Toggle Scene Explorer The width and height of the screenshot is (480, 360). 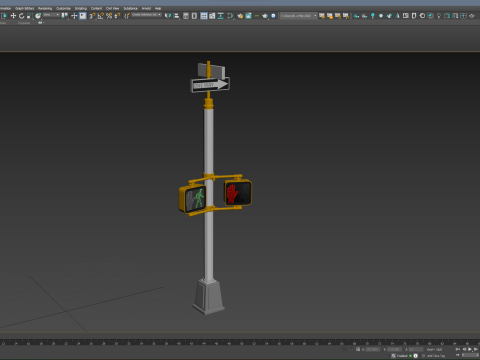(186, 16)
